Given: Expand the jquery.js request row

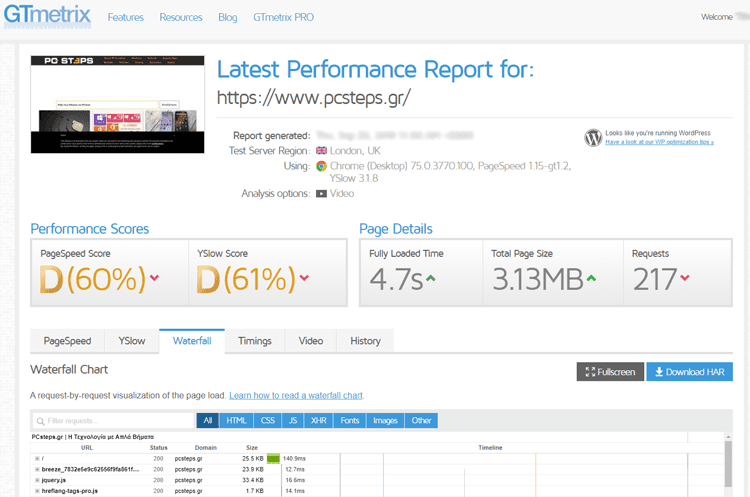Looking at the screenshot, I should pos(37,480).
